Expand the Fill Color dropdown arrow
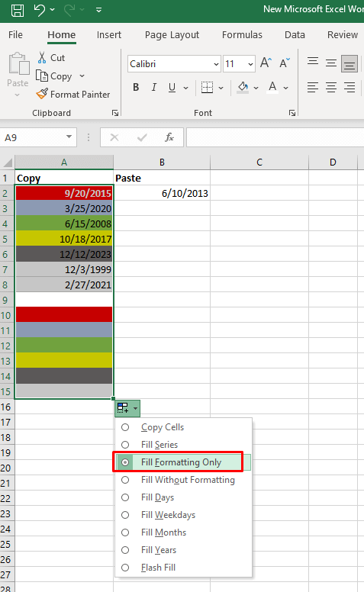 [x=256, y=88]
